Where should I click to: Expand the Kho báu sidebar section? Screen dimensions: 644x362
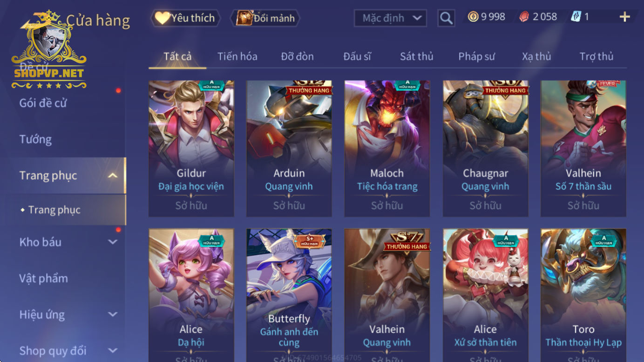point(113,242)
